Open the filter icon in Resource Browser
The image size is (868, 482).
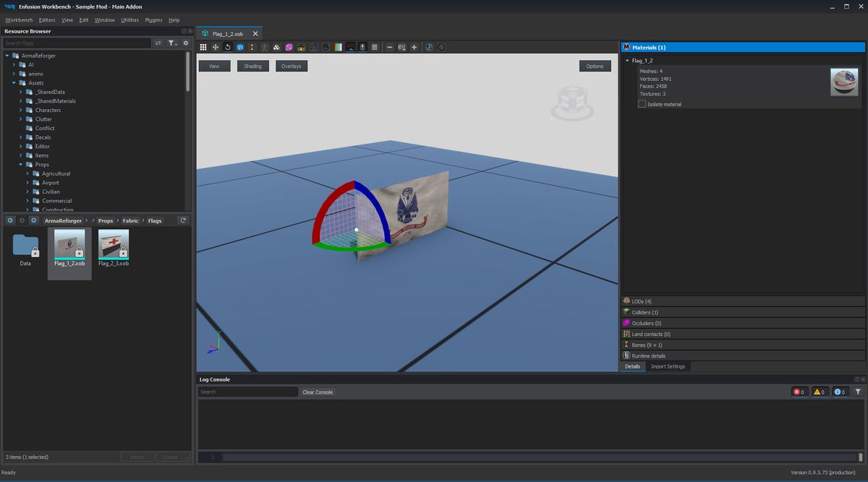tap(172, 43)
